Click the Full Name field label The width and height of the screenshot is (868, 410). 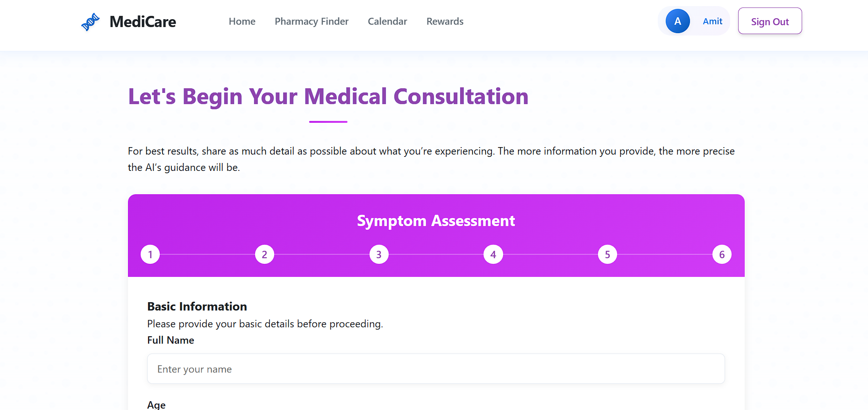tap(171, 340)
